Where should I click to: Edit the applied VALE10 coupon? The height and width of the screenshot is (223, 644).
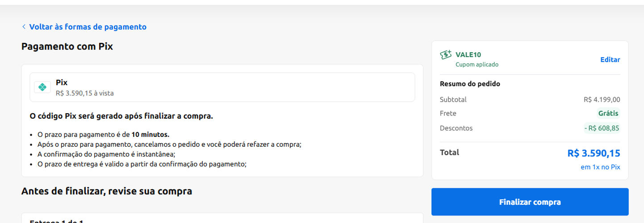click(x=610, y=60)
